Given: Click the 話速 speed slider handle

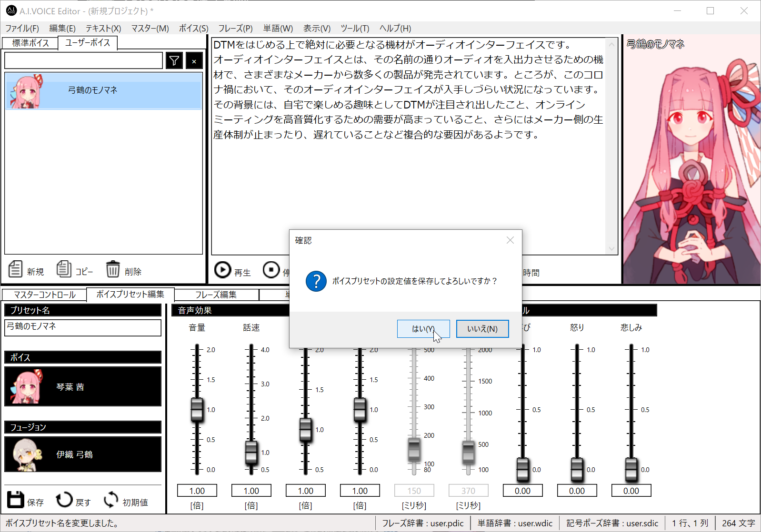Looking at the screenshot, I should click(251, 453).
